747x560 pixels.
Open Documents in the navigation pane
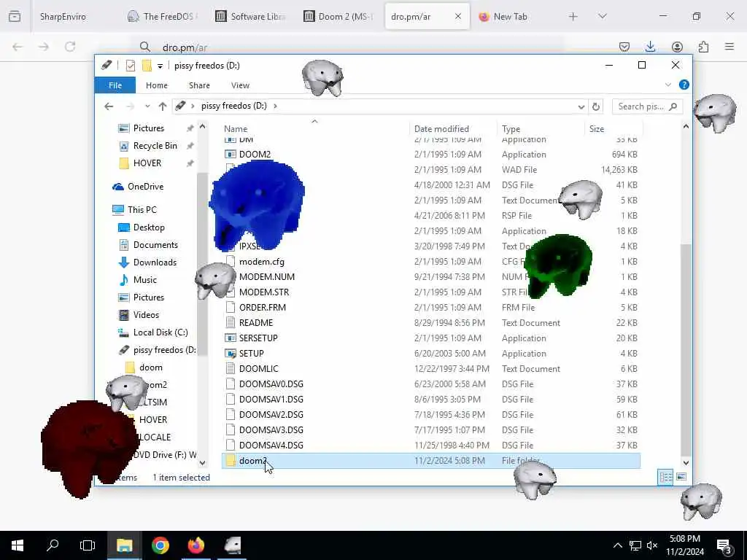155,245
